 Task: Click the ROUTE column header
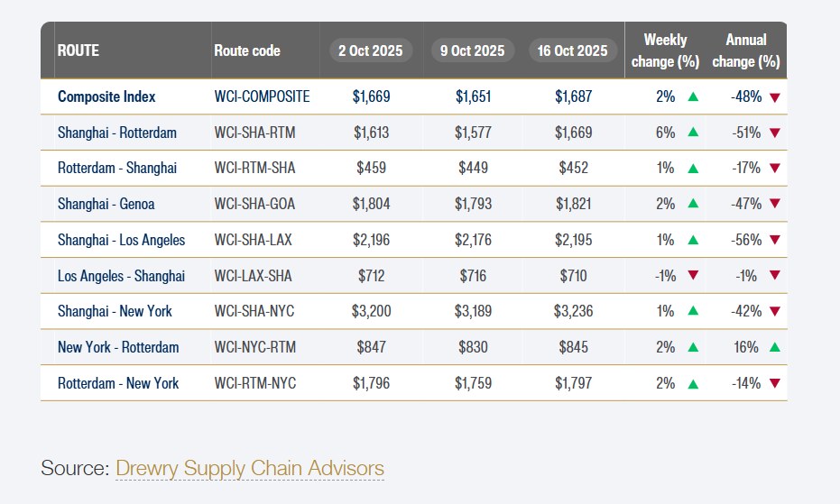coord(78,50)
